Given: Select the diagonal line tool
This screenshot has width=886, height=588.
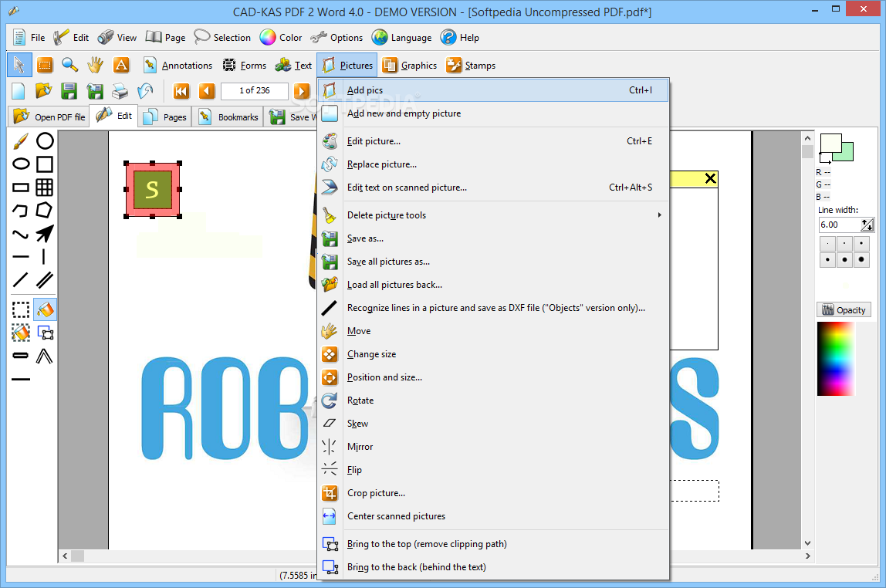Looking at the screenshot, I should 20,279.
